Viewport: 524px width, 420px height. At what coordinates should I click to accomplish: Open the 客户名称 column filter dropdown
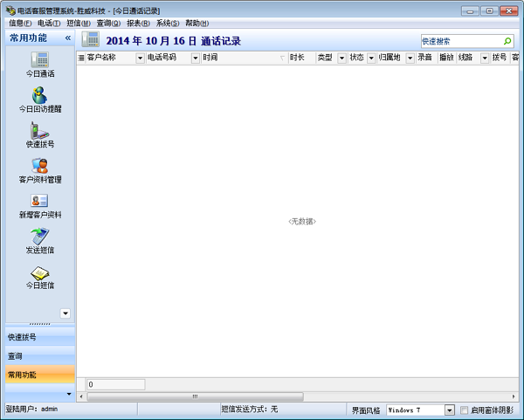click(x=140, y=59)
